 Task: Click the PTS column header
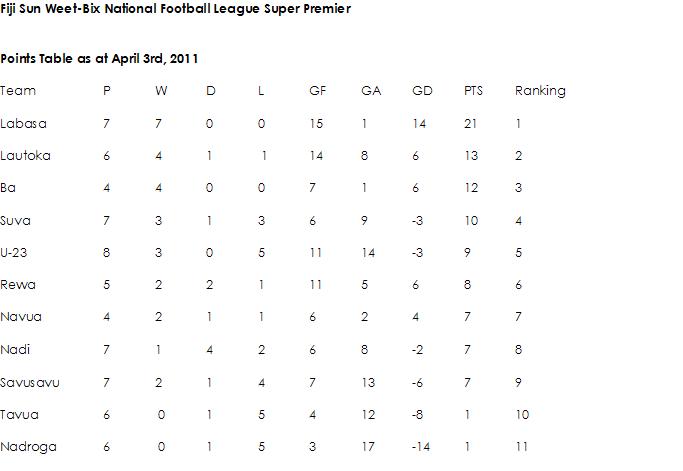[473, 91]
